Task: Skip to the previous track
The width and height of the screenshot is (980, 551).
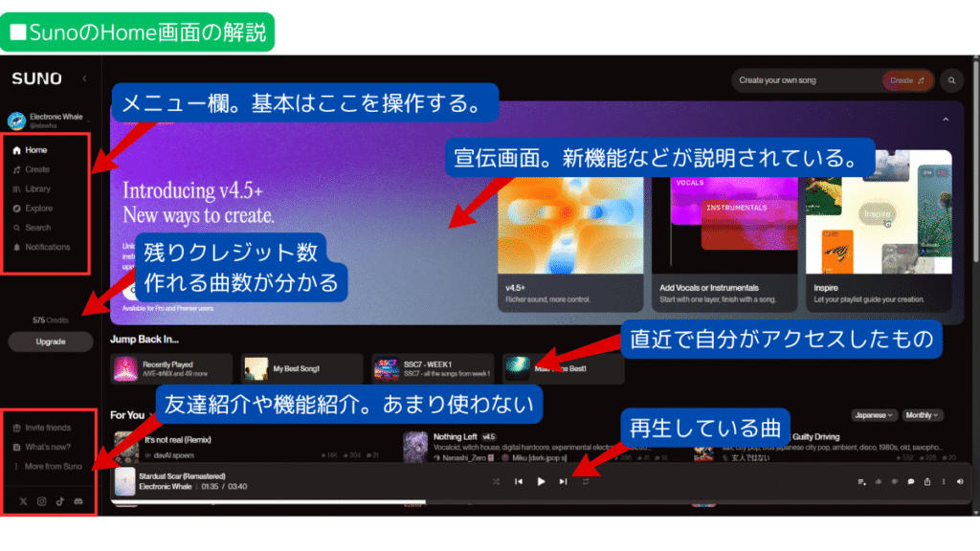Action: click(x=518, y=482)
